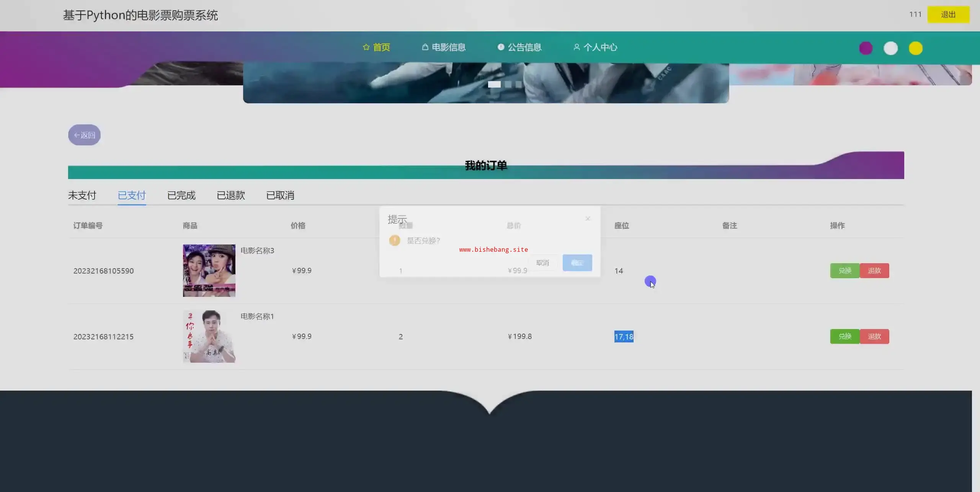Click the movie info bag icon
The width and height of the screenshot is (980, 492).
pyautogui.click(x=425, y=47)
